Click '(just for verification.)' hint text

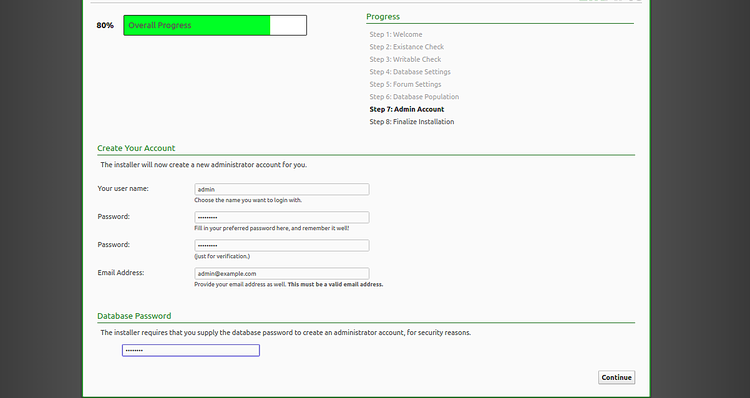click(x=222, y=256)
